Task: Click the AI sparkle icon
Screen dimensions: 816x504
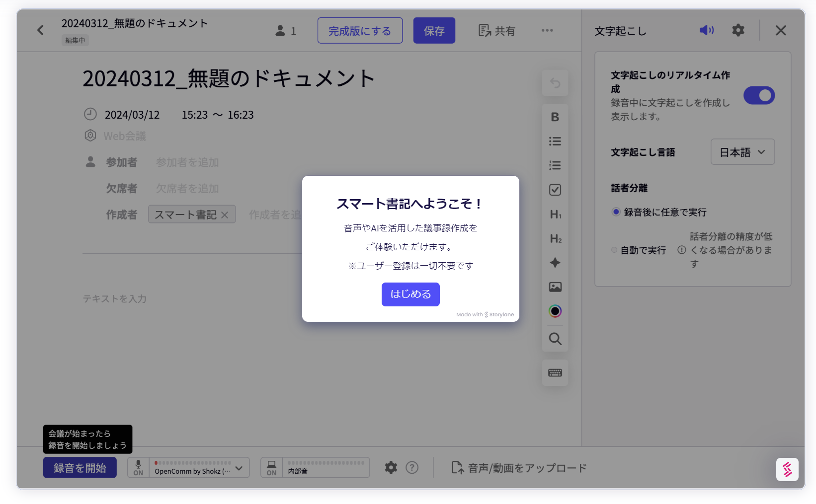Action: 555,263
